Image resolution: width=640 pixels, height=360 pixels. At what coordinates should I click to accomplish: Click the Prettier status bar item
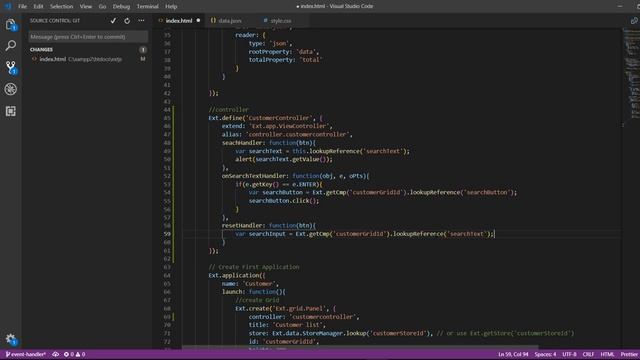coord(629,354)
